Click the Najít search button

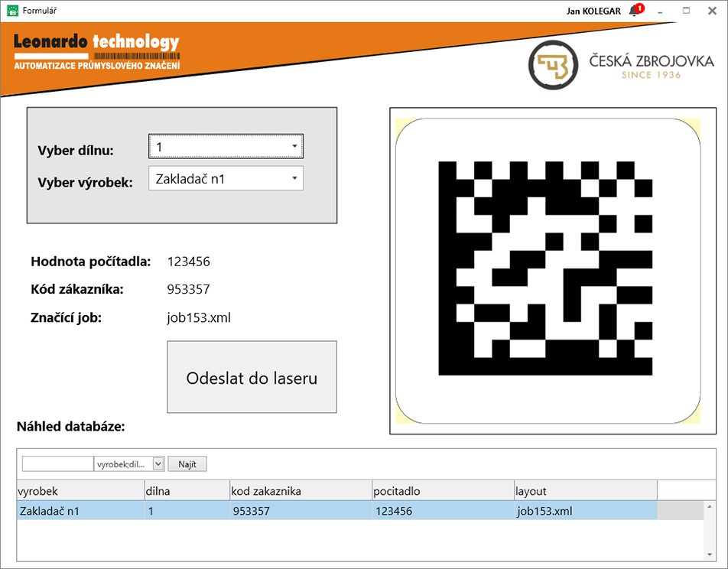pos(187,463)
